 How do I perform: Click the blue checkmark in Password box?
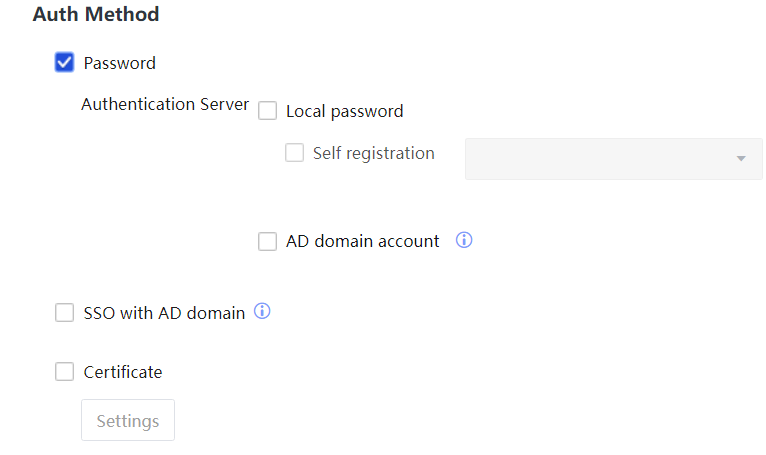pyautogui.click(x=65, y=63)
